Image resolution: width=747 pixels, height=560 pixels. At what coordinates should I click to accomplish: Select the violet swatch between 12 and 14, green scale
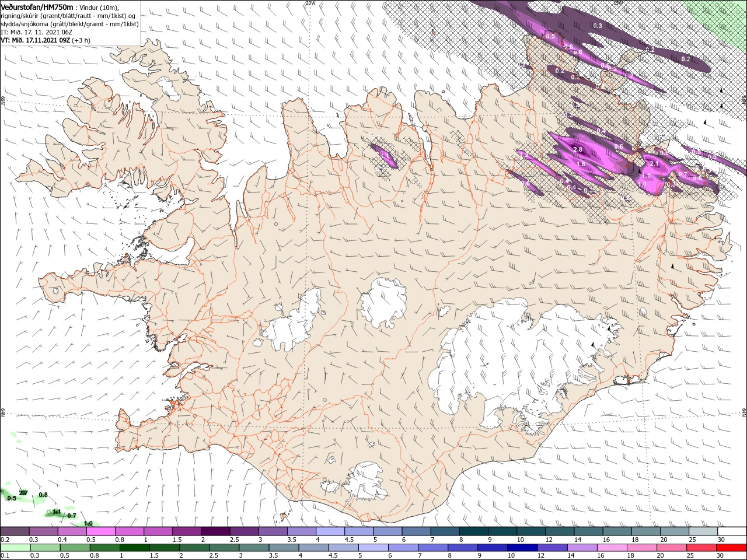(x=551, y=548)
